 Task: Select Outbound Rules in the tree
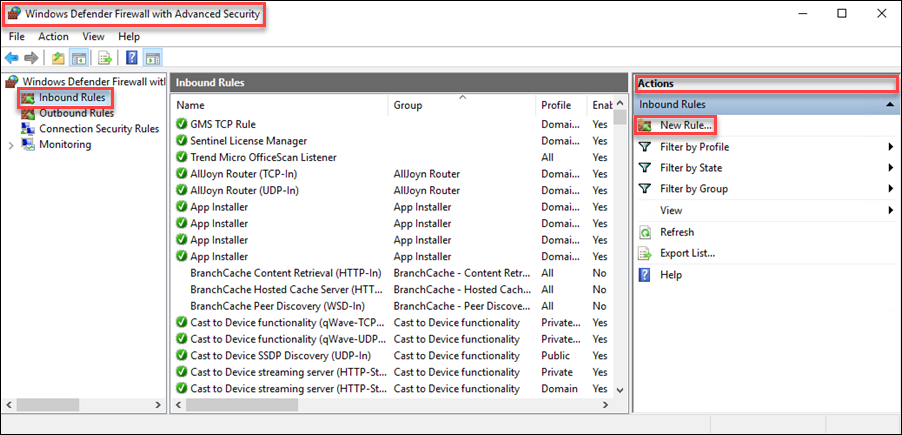pyautogui.click(x=76, y=113)
